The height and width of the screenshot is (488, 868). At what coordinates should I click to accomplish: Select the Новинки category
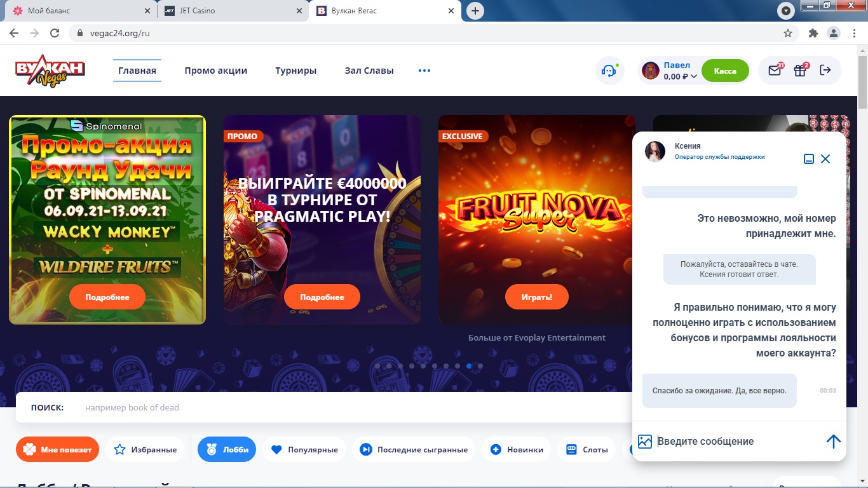(517, 449)
